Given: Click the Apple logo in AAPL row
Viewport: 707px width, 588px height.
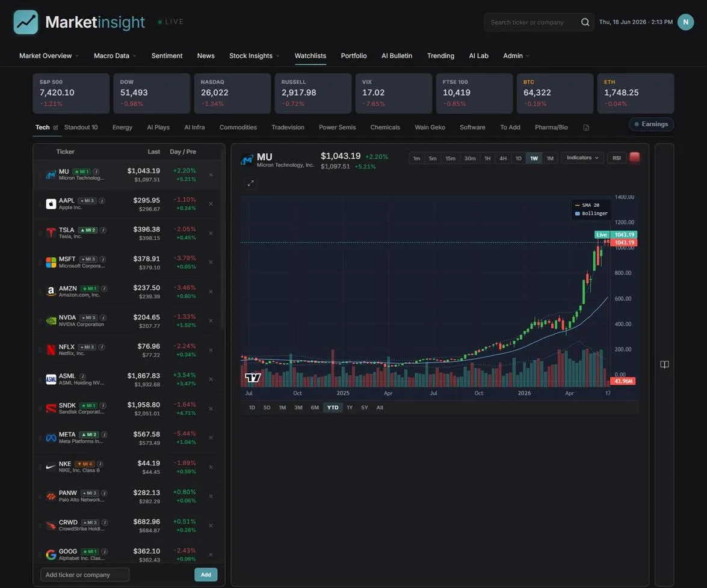Looking at the screenshot, I should click(51, 204).
